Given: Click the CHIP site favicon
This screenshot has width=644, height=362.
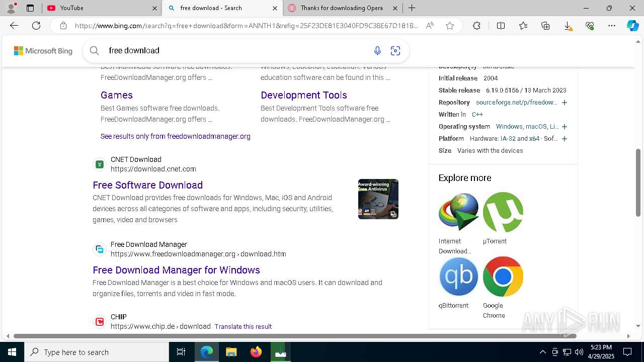Looking at the screenshot, I should [100, 322].
